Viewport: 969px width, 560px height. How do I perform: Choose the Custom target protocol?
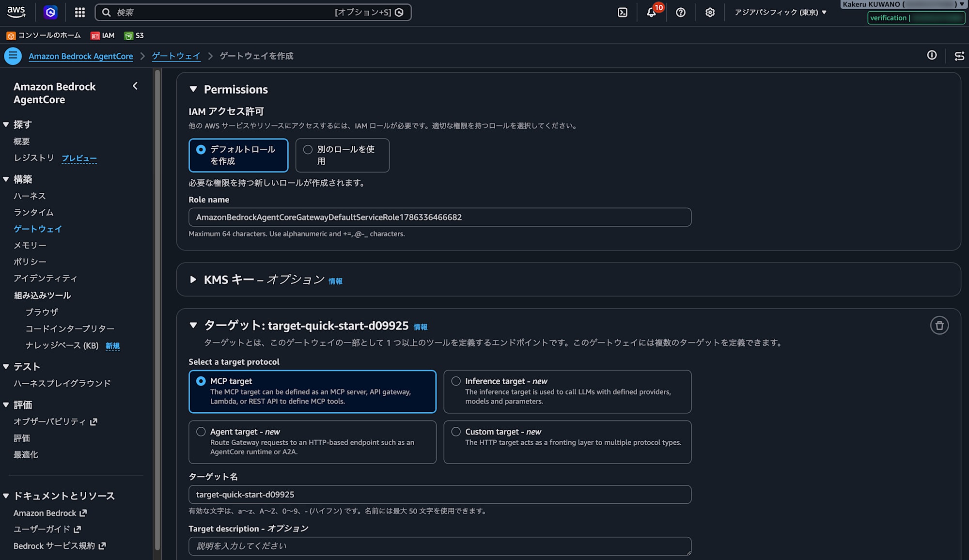tap(567, 442)
